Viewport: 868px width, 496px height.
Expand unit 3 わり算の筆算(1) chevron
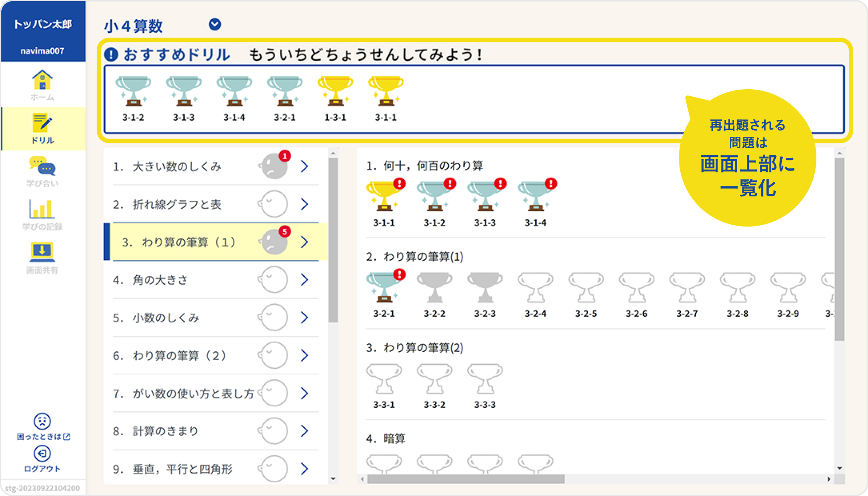click(x=304, y=242)
